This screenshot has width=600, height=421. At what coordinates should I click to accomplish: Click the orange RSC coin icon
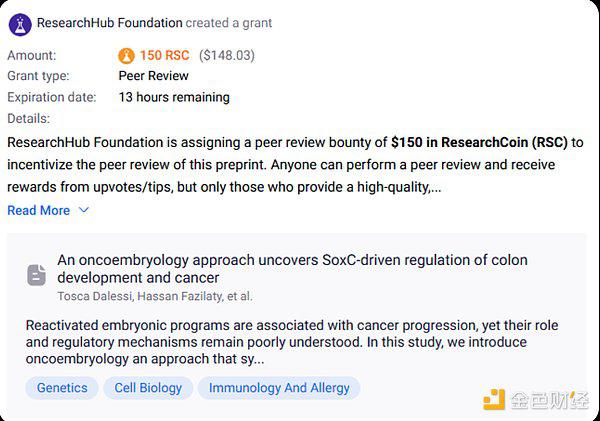(x=126, y=56)
